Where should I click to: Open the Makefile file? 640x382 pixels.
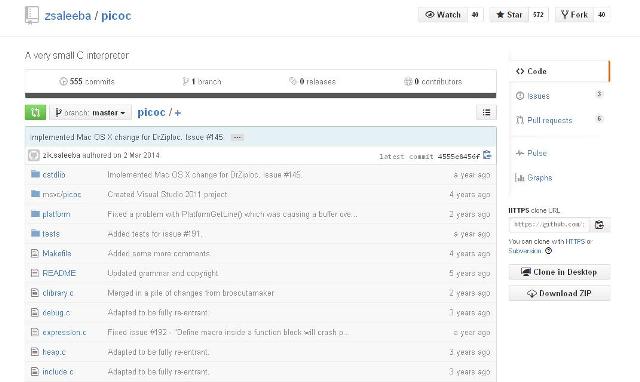coord(57,253)
